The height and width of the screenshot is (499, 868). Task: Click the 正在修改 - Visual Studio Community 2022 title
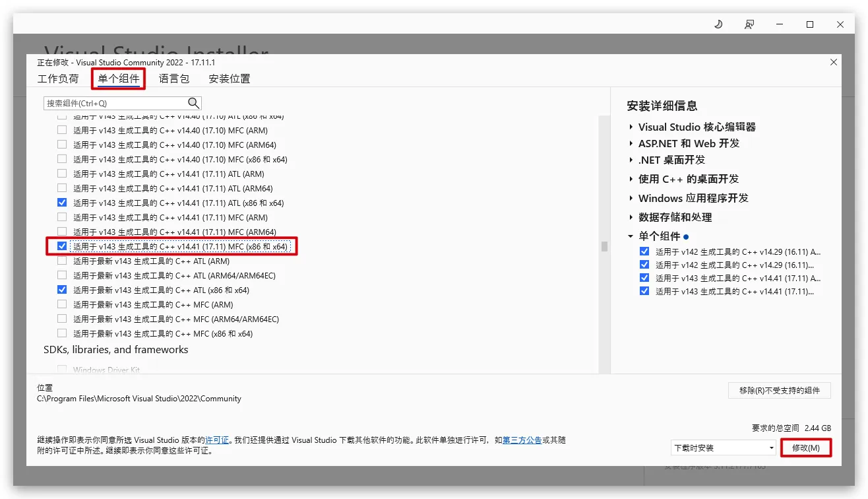[126, 63]
